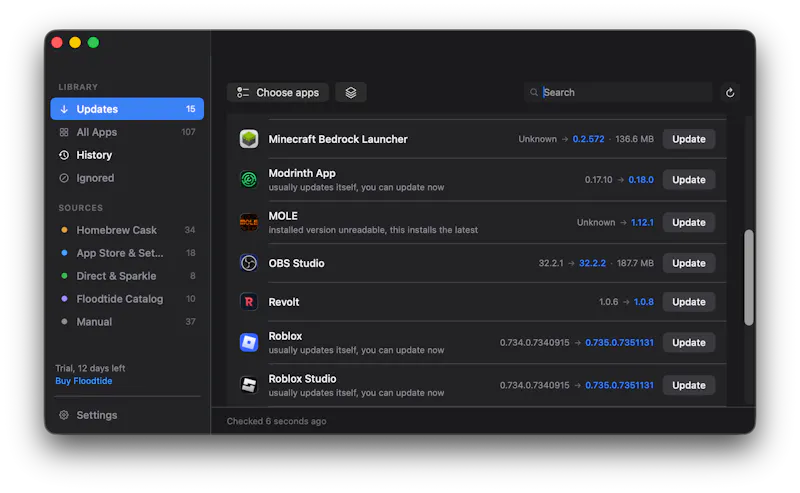Click the blue App Store source dot
Viewport: 800px width, 493px height.
64,253
